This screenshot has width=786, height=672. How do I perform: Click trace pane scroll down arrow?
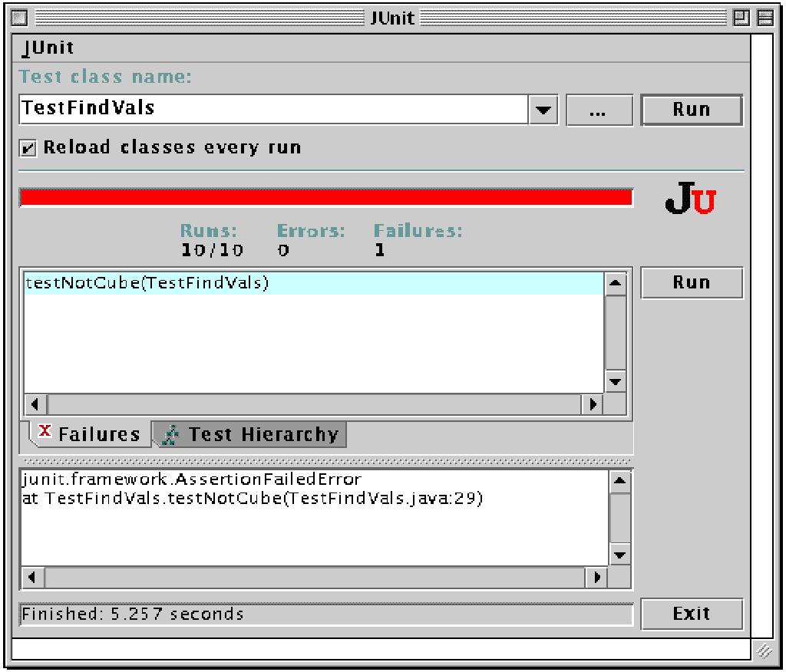coord(619,555)
